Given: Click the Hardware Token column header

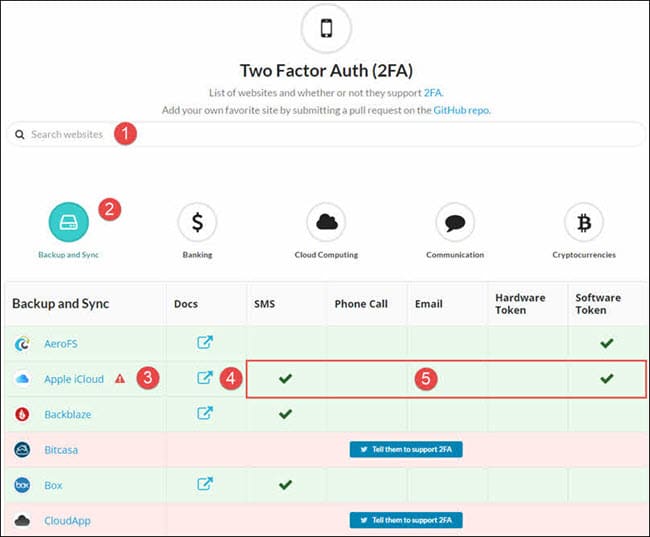Looking at the screenshot, I should (520, 304).
